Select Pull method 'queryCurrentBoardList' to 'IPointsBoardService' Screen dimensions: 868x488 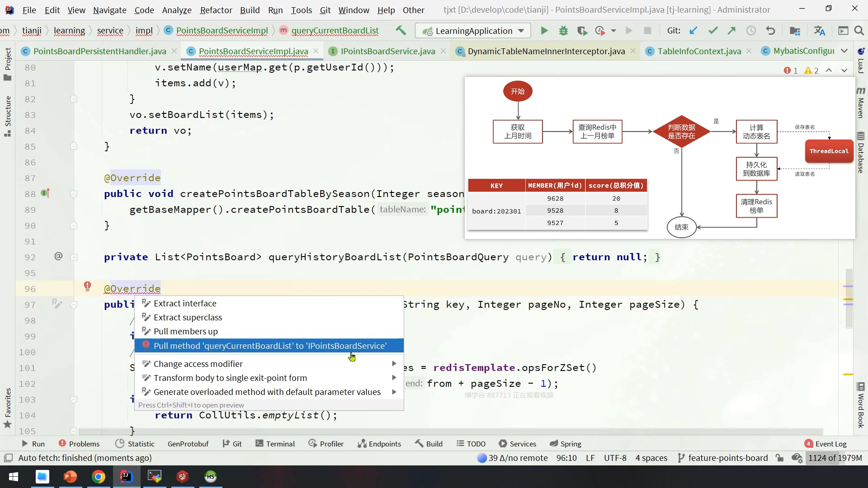269,346
